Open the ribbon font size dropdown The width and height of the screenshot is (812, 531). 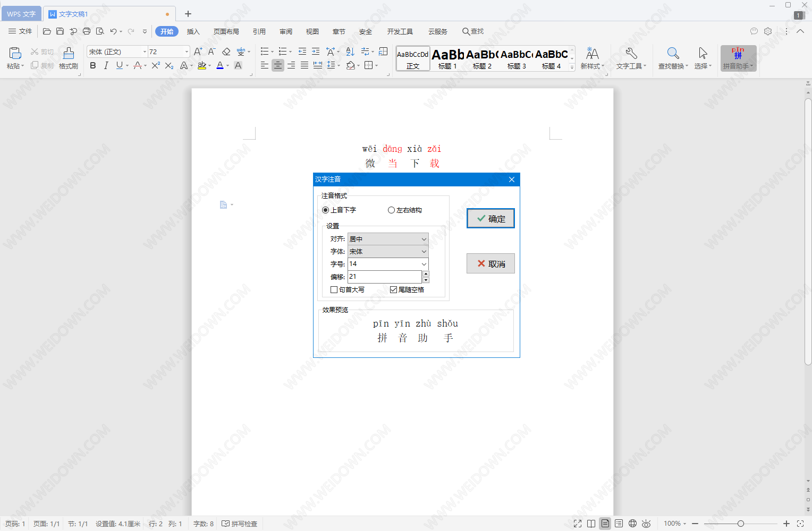coord(187,52)
